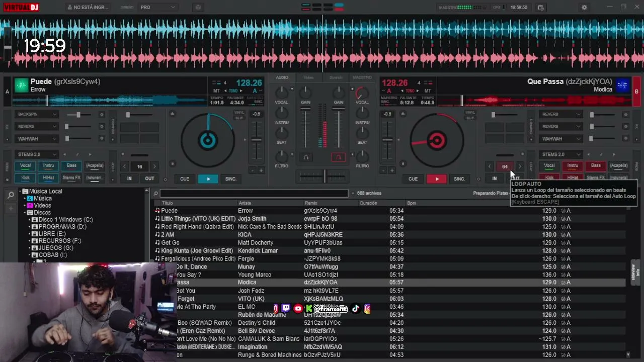The width and height of the screenshot is (644, 362).
Task: Click the browser search field
Action: (x=254, y=193)
